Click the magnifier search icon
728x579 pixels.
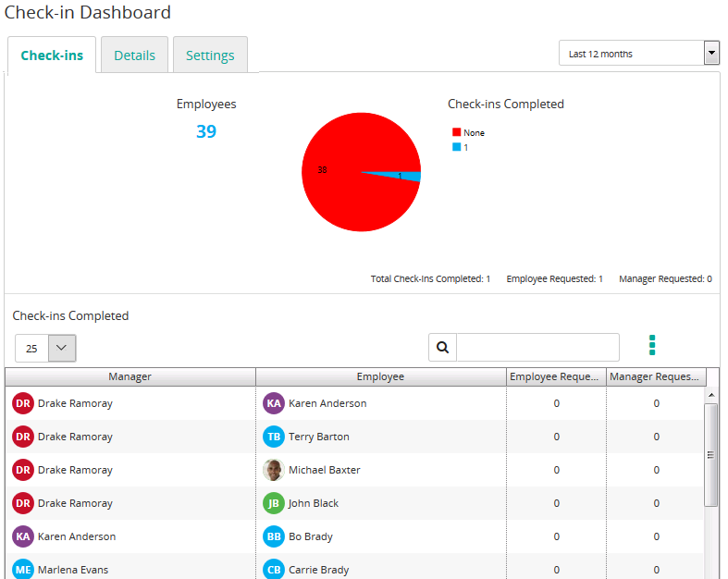point(443,347)
